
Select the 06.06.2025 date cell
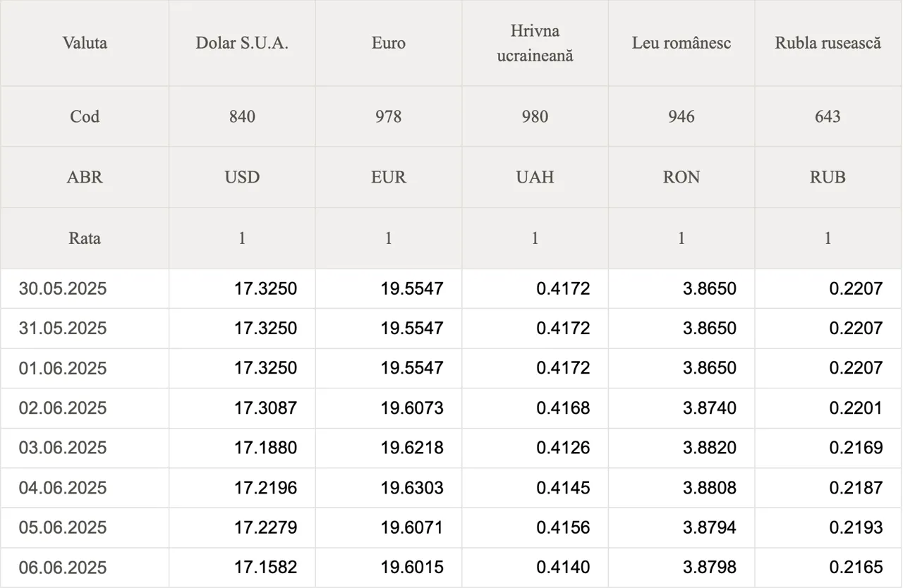click(x=85, y=568)
